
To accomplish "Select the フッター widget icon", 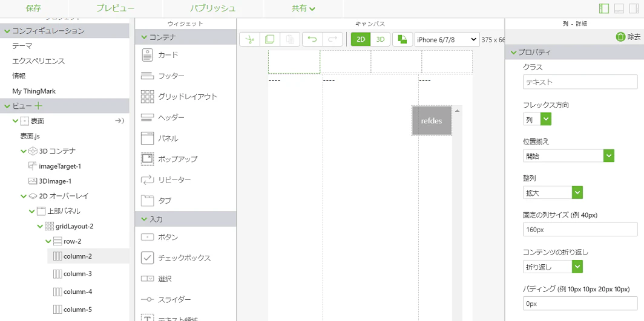I will [147, 76].
